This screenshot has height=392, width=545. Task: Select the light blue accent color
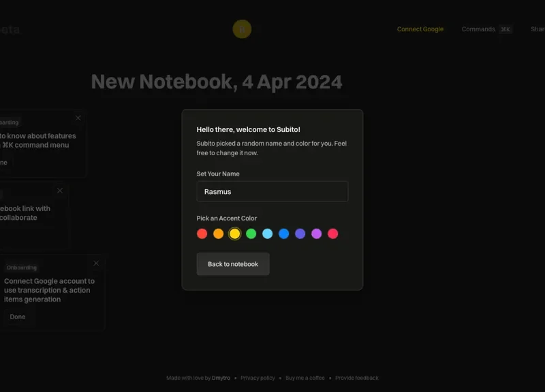(x=267, y=233)
